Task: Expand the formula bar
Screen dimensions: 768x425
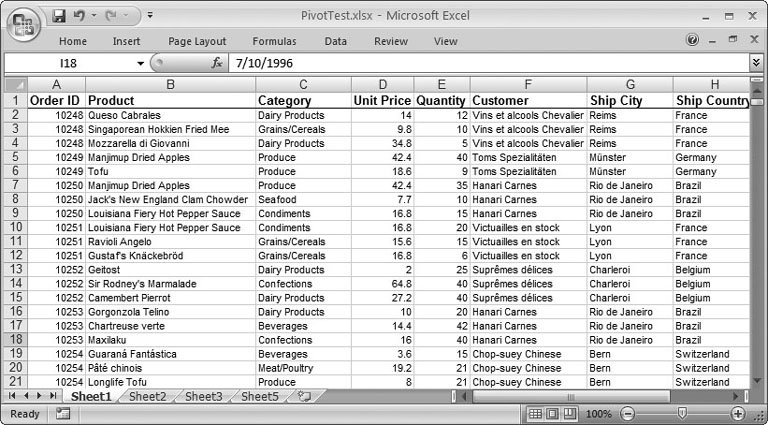Action: pyautogui.click(x=756, y=63)
